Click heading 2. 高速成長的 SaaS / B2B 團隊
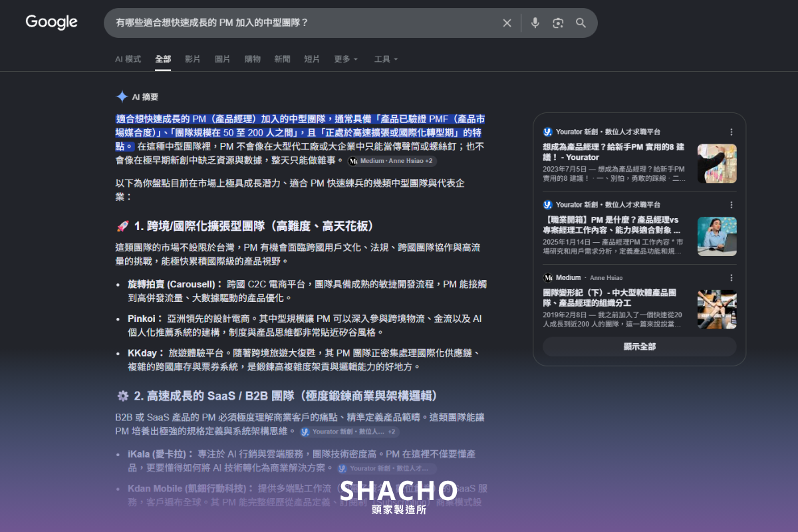The height and width of the screenshot is (532, 798). click(285, 396)
